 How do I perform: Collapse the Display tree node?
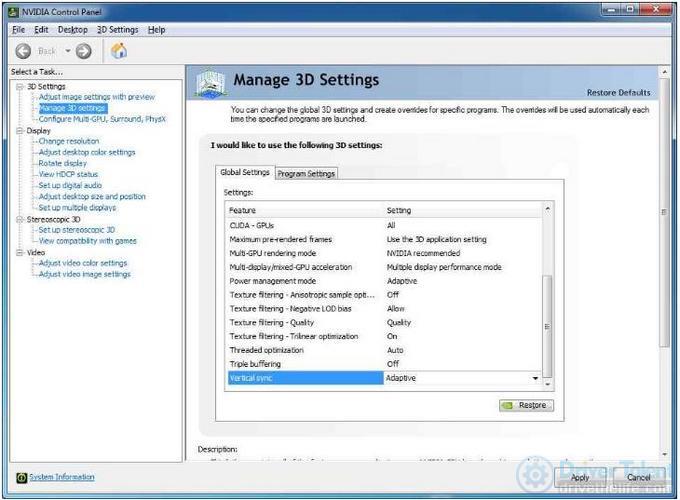[x=20, y=131]
